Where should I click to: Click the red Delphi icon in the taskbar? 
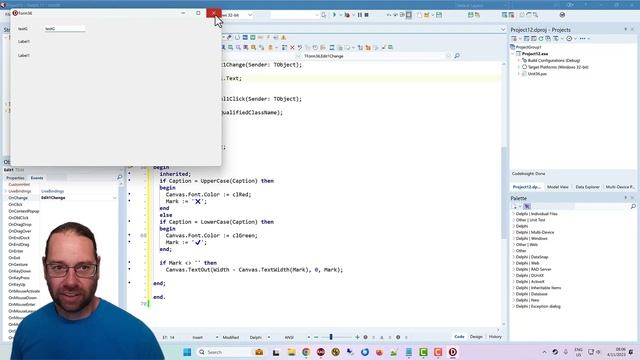(x=453, y=352)
